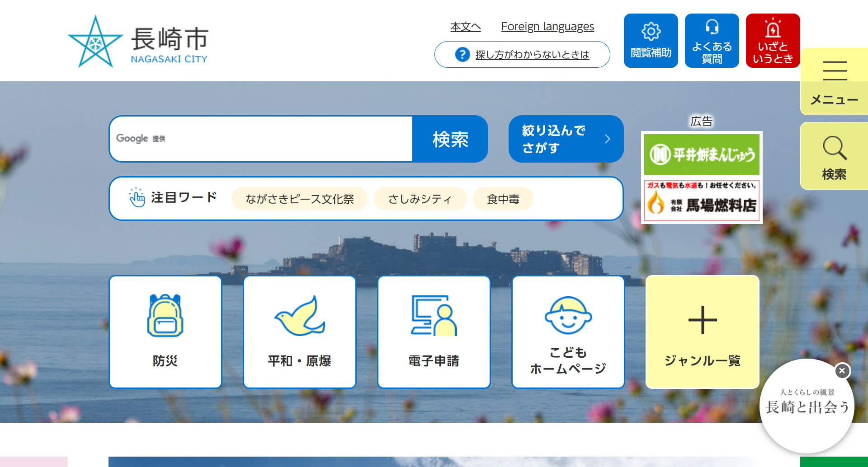Image resolution: width=868 pixels, height=467 pixels.
Task: Click the 平井餅まんじゅう advertisement banner
Action: (702, 154)
